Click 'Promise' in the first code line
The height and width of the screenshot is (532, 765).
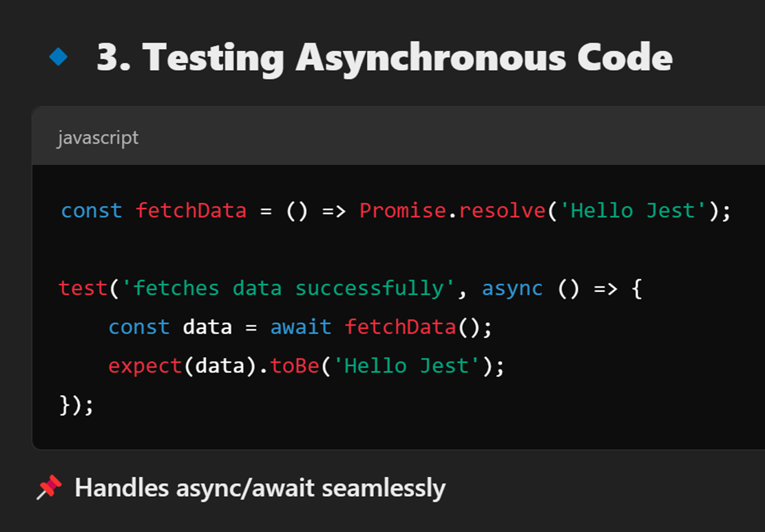403,211
